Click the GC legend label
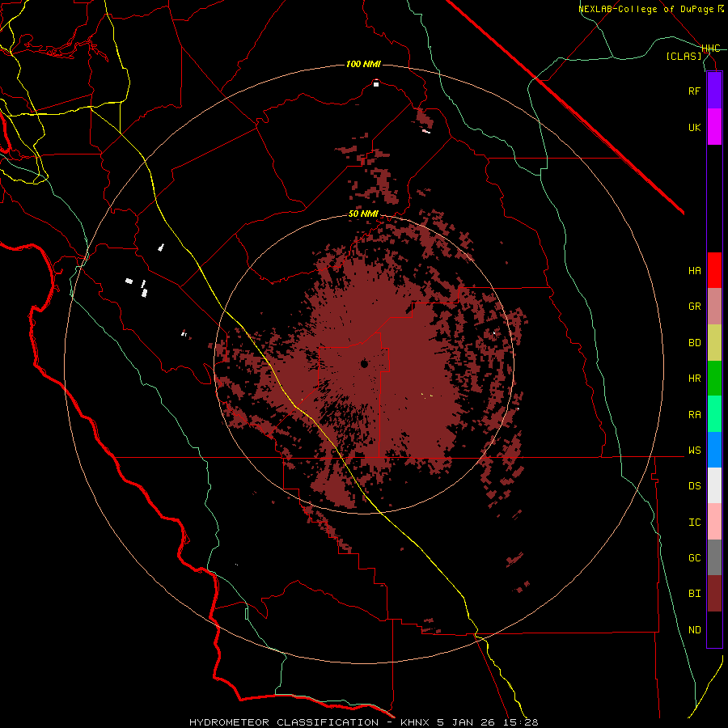 [694, 558]
